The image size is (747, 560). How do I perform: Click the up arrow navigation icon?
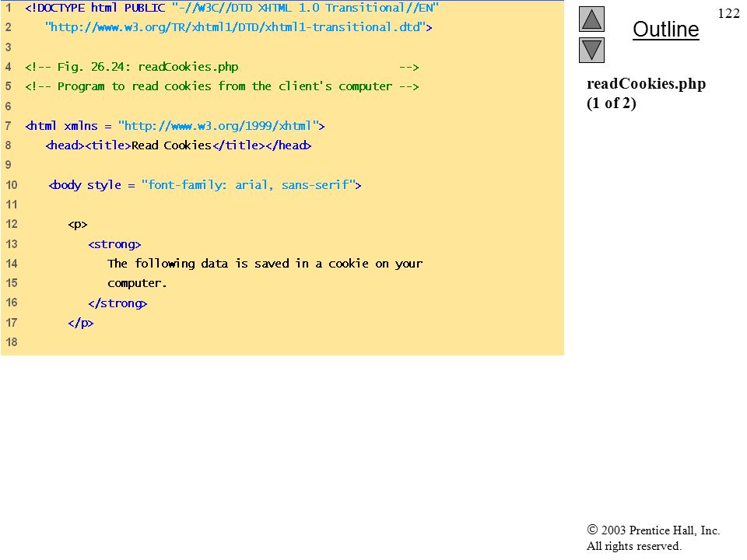(591, 19)
